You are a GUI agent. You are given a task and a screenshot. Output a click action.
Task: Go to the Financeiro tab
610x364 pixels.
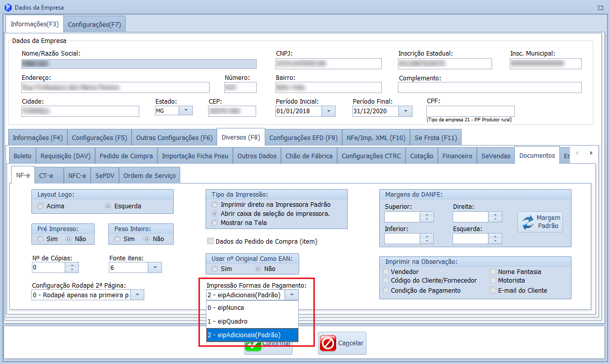[457, 156]
